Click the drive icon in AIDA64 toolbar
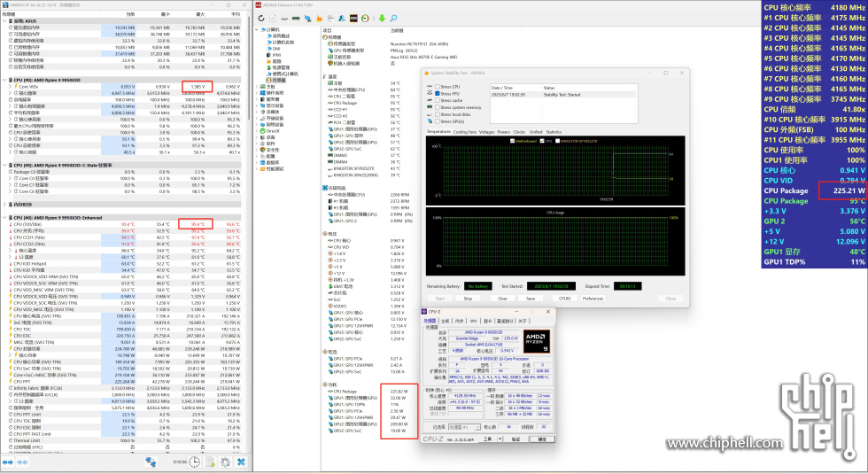The image size is (868, 474). [284, 19]
